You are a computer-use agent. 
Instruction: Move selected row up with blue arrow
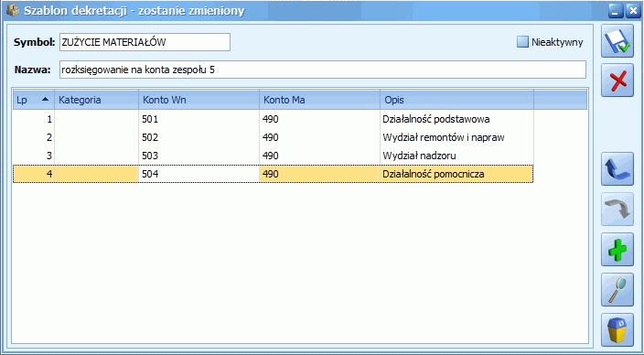[x=617, y=169]
